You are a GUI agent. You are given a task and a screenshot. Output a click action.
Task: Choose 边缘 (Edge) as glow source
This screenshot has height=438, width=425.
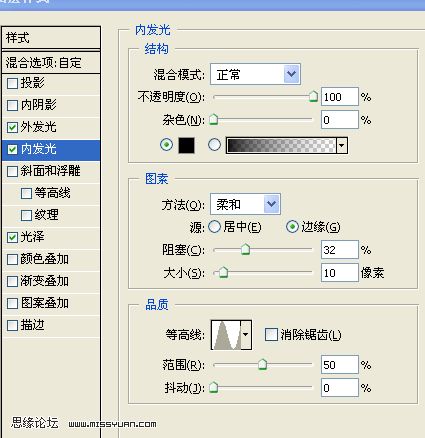pos(292,227)
